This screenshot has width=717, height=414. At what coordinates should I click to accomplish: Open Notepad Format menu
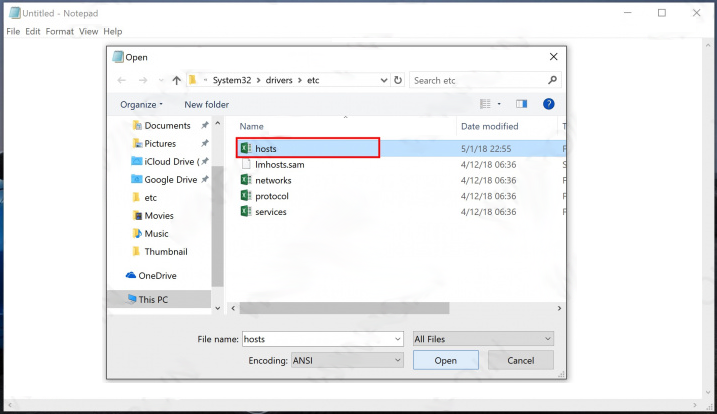click(x=59, y=31)
